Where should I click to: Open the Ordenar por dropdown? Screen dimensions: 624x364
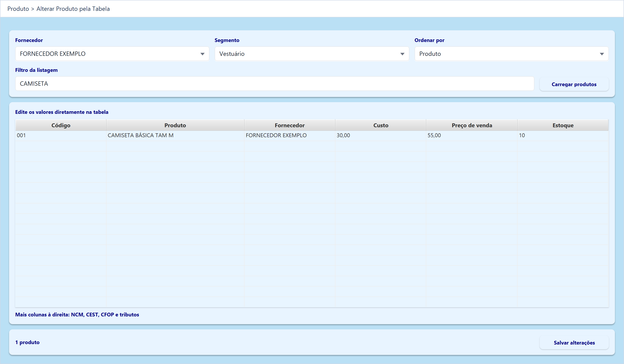point(511,54)
